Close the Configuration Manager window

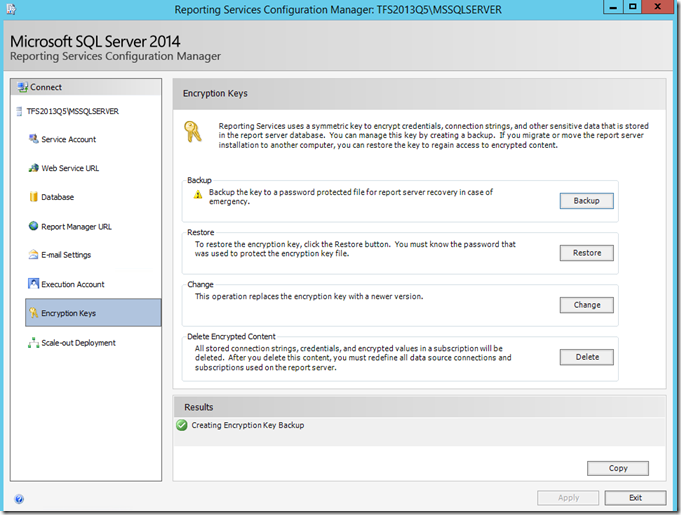(658, 7)
